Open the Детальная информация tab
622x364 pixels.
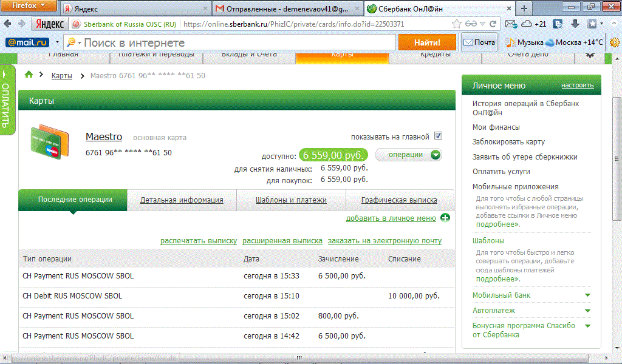point(182,200)
